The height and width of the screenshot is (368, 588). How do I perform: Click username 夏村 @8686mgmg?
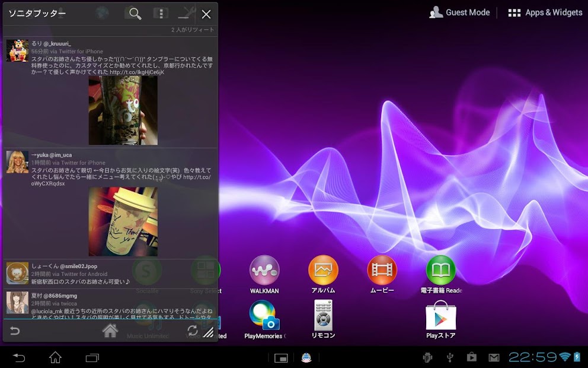[x=54, y=296]
